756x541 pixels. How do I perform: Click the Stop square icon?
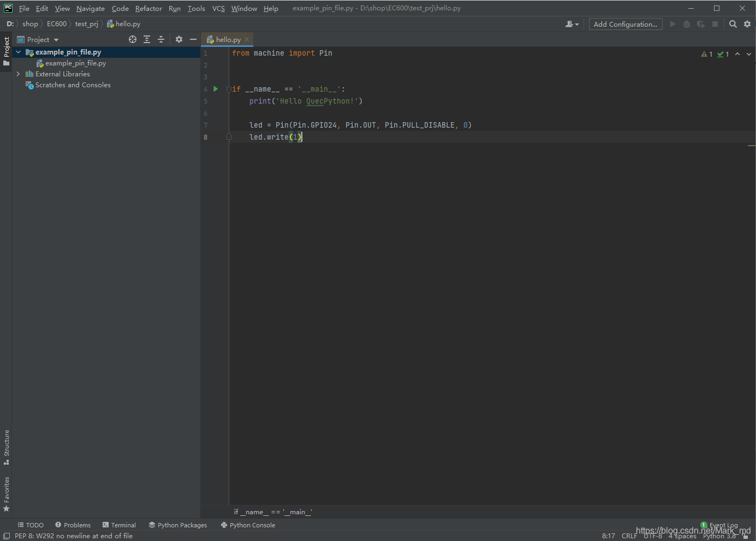pos(715,24)
